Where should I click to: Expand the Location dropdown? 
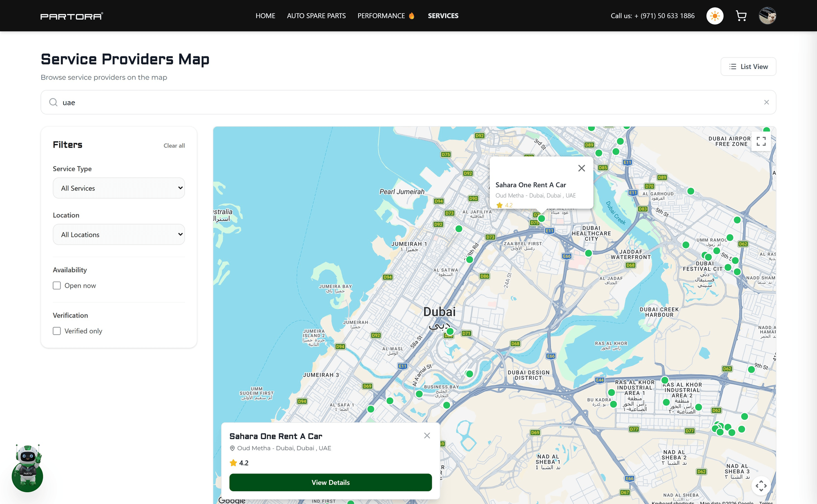119,235
